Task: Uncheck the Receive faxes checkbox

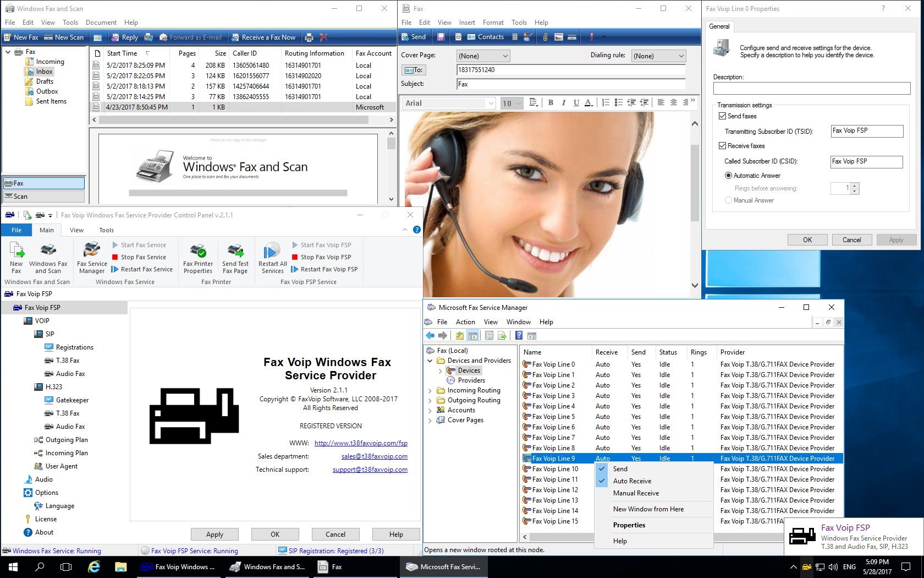Action: coord(722,146)
